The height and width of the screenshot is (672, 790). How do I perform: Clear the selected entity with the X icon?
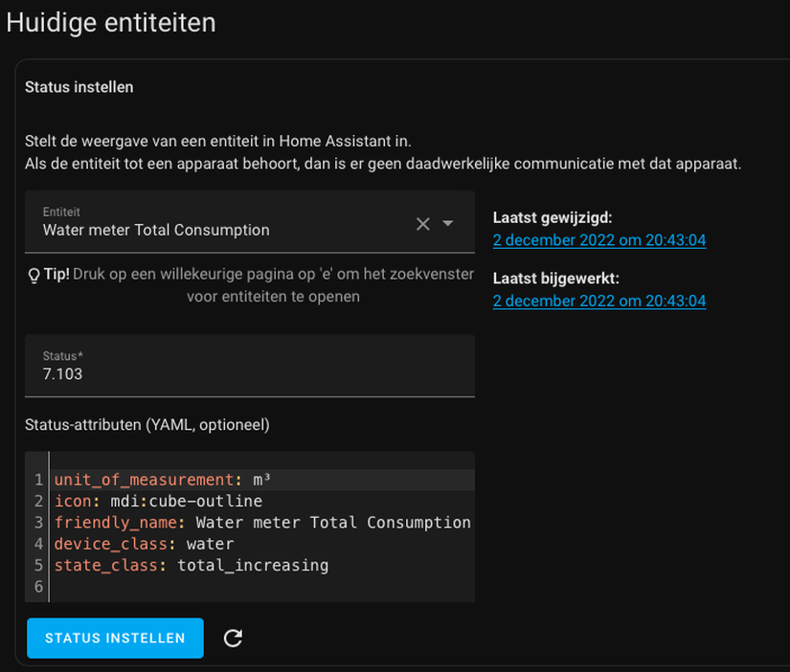click(422, 224)
